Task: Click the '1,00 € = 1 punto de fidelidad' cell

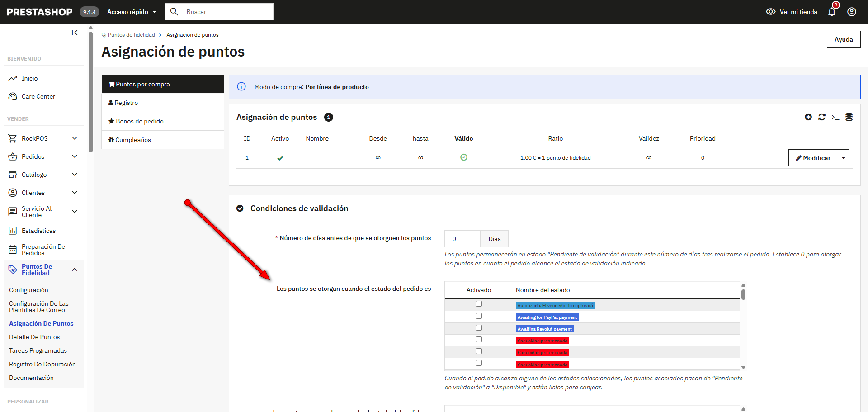Action: (x=556, y=158)
